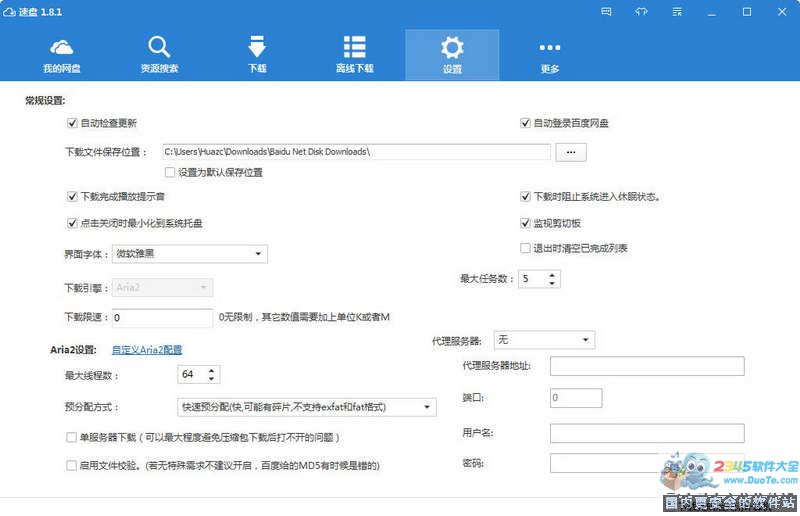
Task: Toggle 下载完成播放提示音 checkbox
Action: pos(72,196)
